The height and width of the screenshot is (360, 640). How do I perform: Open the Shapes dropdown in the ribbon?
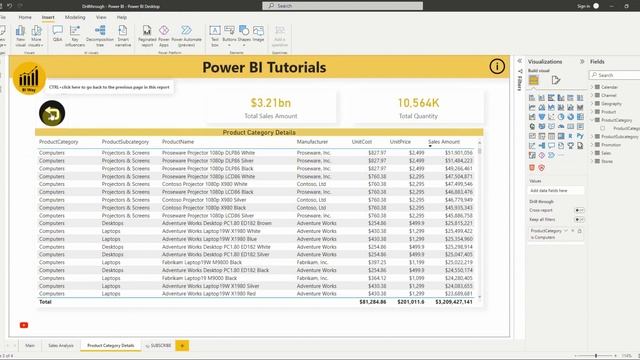click(244, 36)
